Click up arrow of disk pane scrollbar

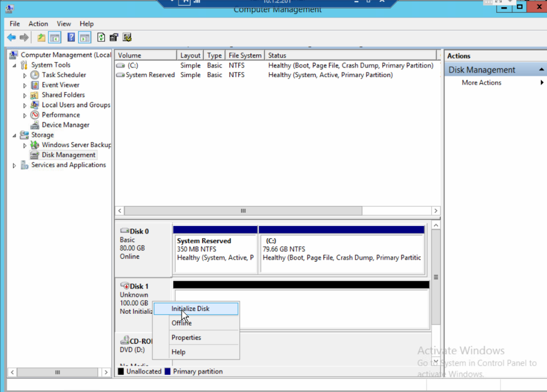(x=436, y=225)
